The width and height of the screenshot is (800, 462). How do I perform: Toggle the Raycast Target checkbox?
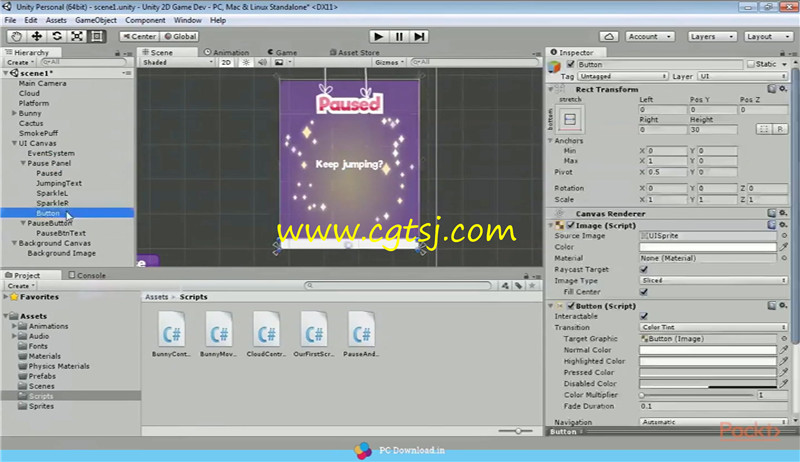tap(644, 269)
